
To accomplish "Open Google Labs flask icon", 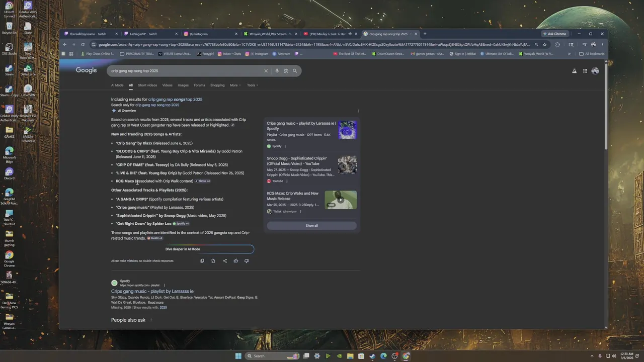I will coord(574,71).
